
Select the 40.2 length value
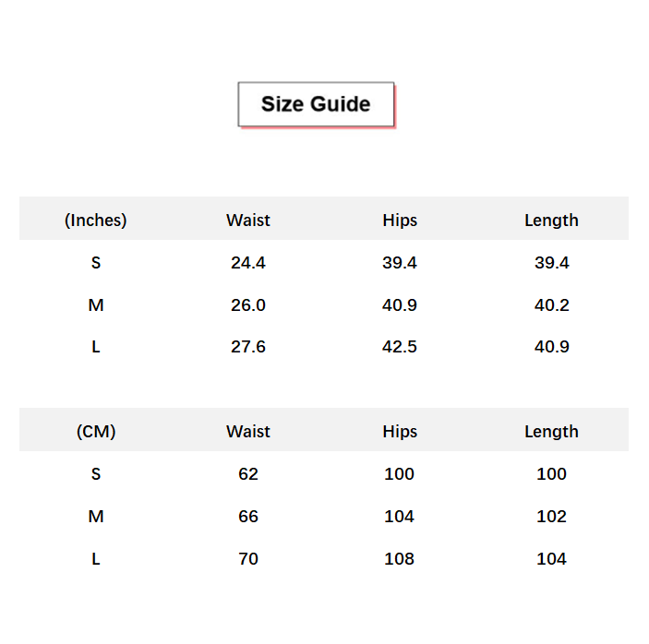552,305
